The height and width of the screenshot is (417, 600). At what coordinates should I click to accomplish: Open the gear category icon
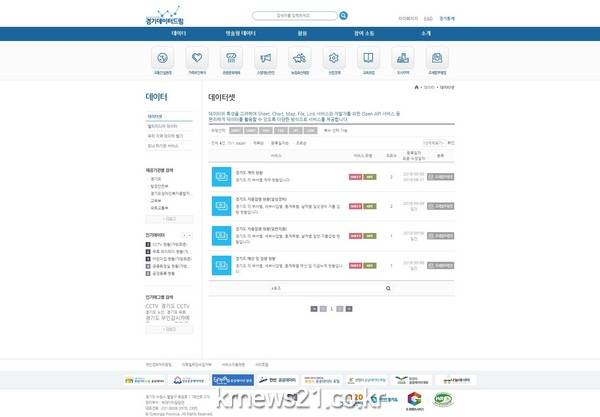coord(334,57)
